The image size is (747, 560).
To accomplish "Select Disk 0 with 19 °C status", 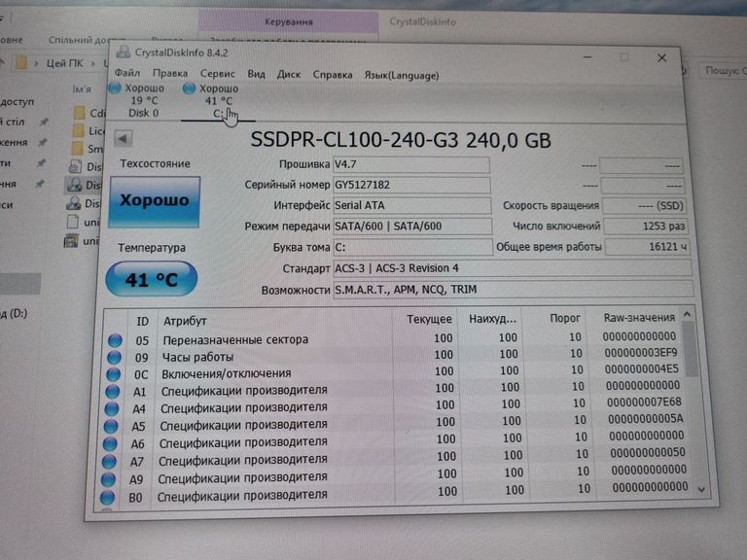I will tap(143, 100).
